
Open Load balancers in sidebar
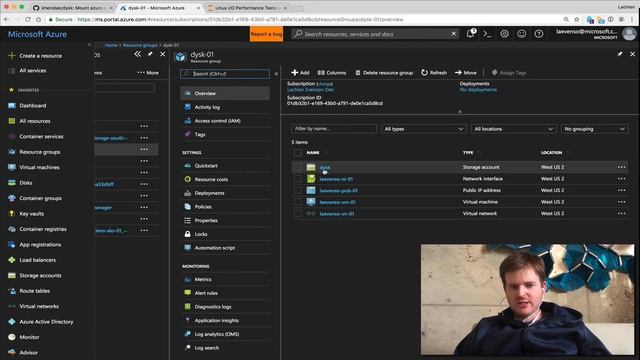pyautogui.click(x=38, y=260)
